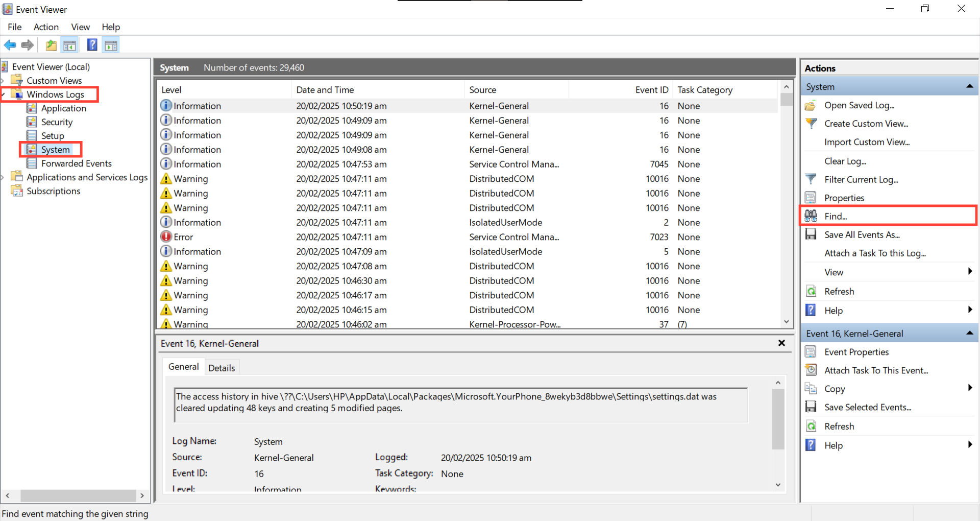
Task: Click the Copy icon in Actions pane
Action: [x=811, y=389]
